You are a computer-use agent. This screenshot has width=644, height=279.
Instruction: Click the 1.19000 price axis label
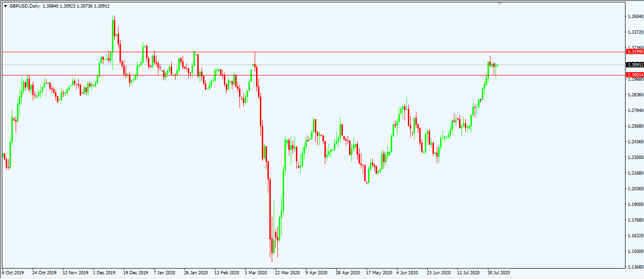[x=635, y=205]
